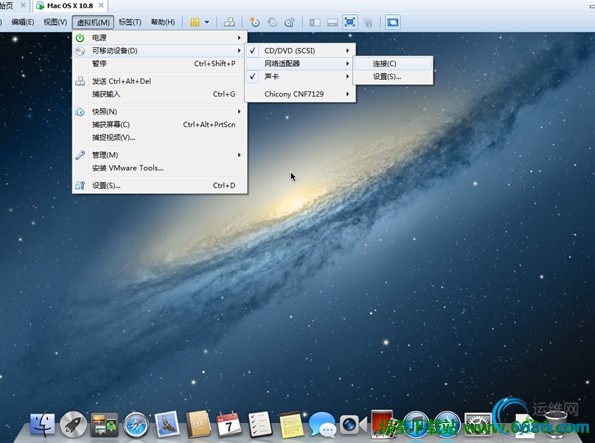
Task: Expand the CD/DVD (SCSI) submenu arrow
Action: click(x=347, y=50)
